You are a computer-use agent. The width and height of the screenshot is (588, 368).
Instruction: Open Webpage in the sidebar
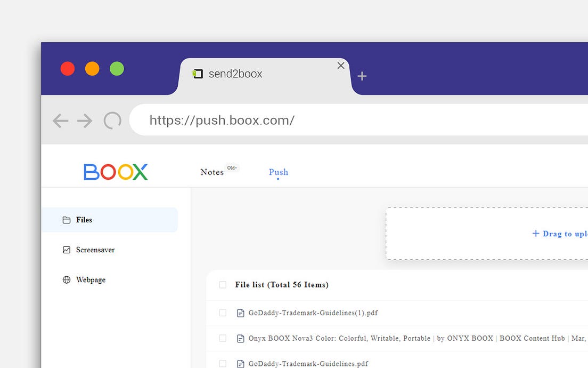point(91,280)
